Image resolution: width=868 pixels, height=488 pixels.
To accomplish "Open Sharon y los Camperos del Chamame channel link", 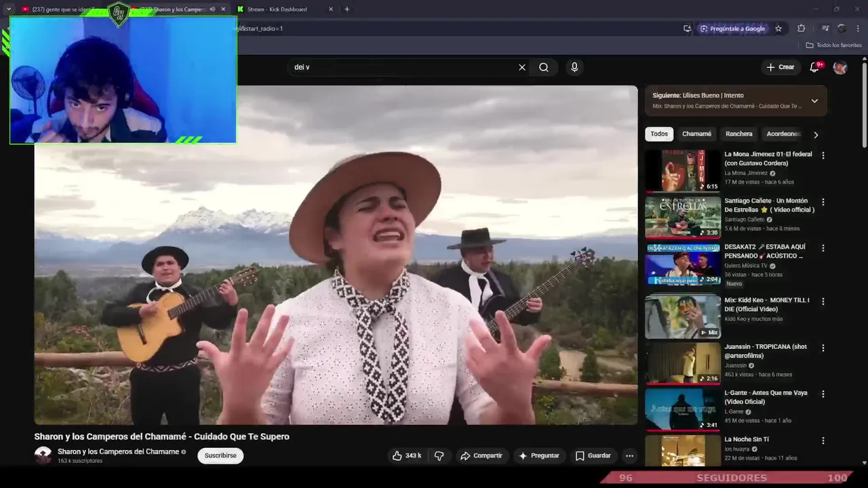I will (118, 451).
